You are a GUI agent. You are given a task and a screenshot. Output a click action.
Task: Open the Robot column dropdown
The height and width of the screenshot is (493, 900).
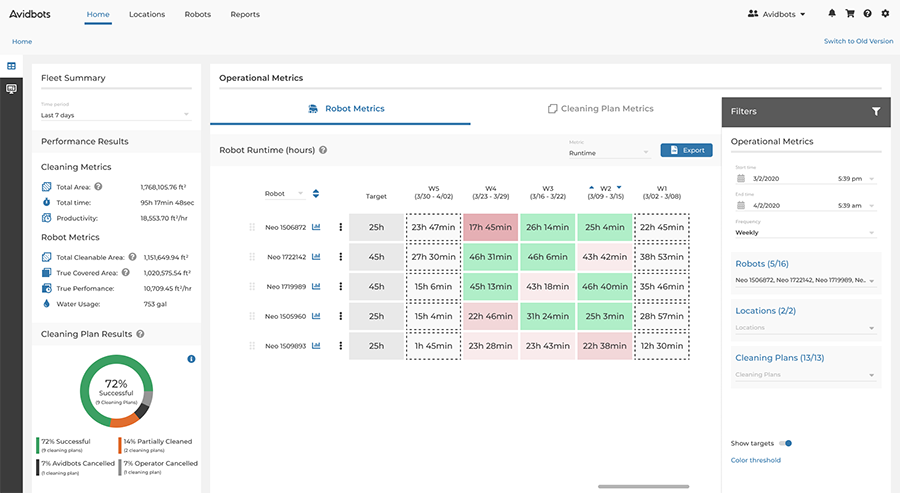click(x=284, y=193)
